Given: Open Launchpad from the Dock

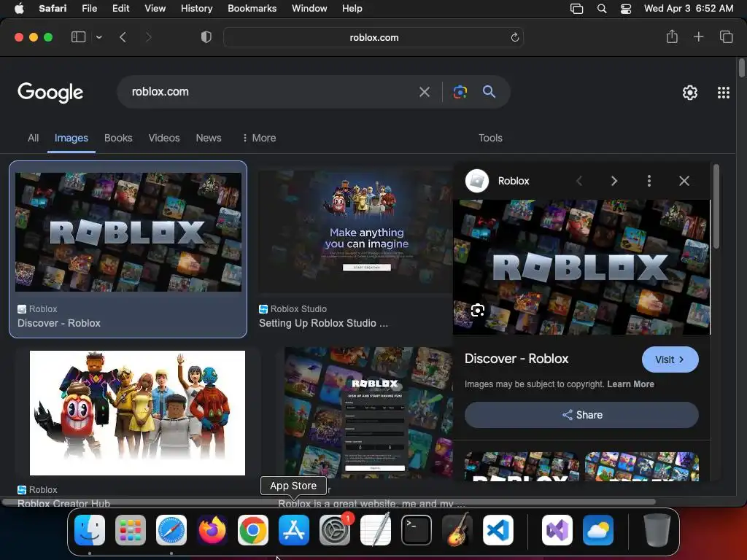Looking at the screenshot, I should click(x=131, y=530).
